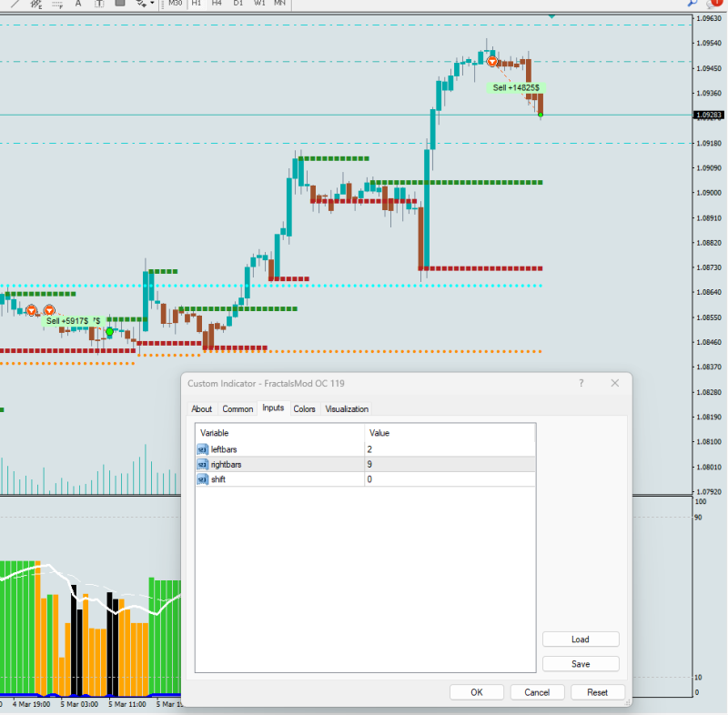
Task: Click the large green close dot marker
Action: 109,332
